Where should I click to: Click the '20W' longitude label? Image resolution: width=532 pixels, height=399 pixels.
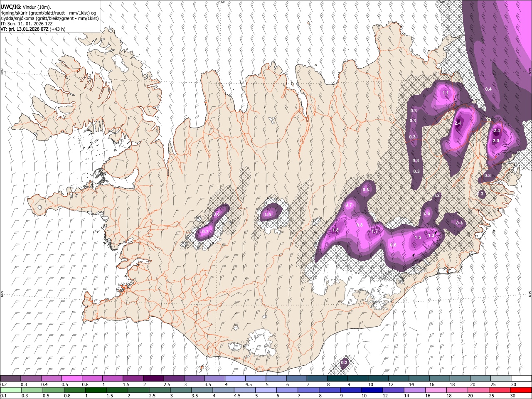click(221, 2)
